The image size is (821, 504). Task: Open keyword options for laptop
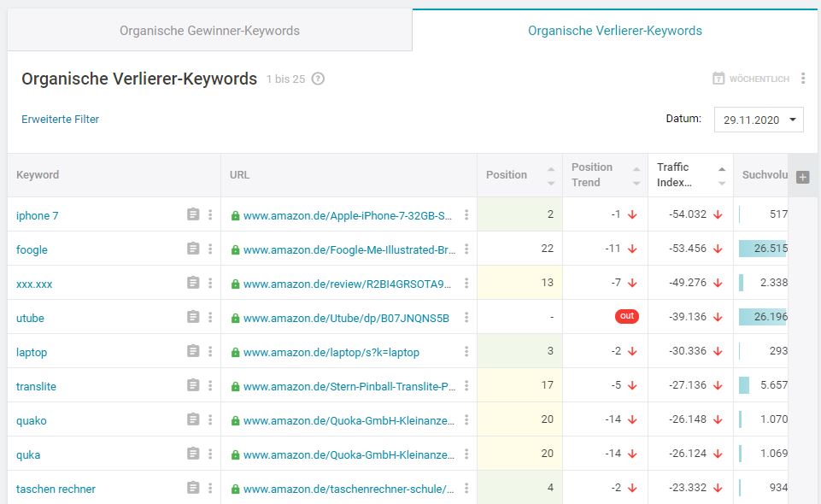click(210, 351)
